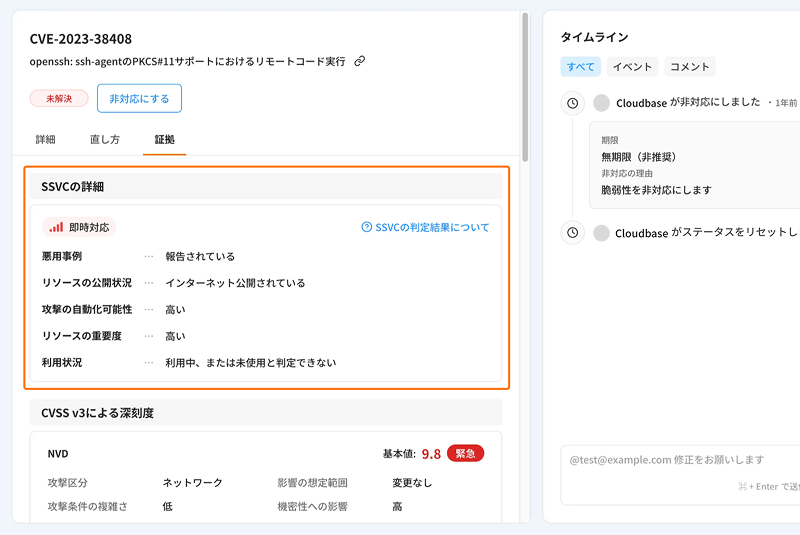Viewport: 800px width, 535px height.
Task: Select the 証拠 tab
Action: 164,139
